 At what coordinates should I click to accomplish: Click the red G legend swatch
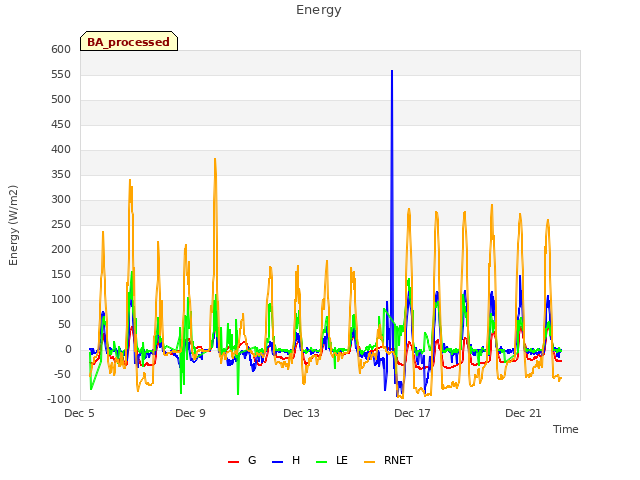pos(233,462)
